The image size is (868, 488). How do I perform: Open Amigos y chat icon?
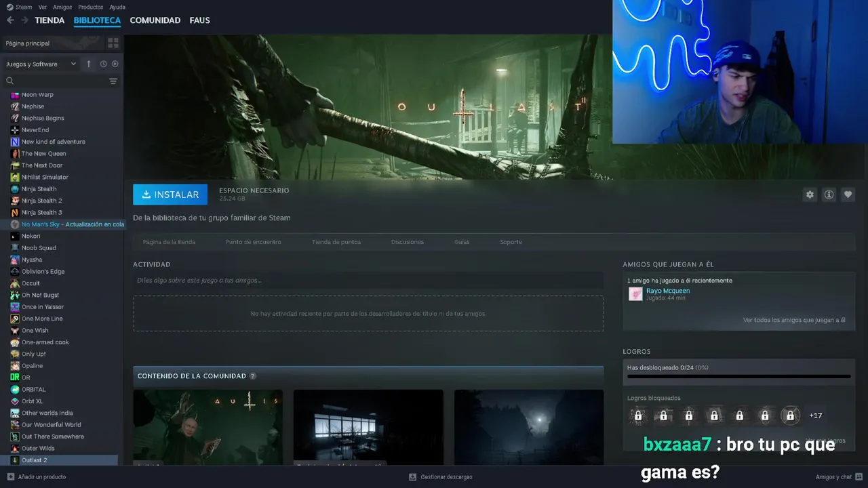(x=859, y=476)
